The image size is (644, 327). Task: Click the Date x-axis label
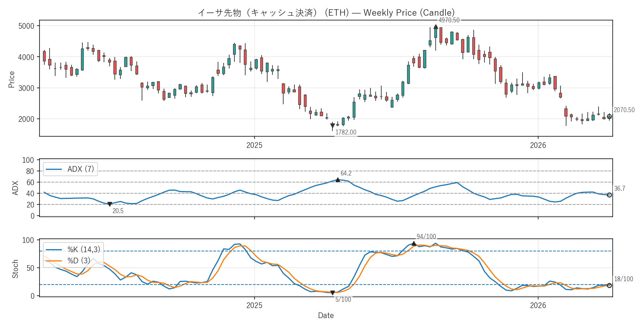tap(326, 315)
